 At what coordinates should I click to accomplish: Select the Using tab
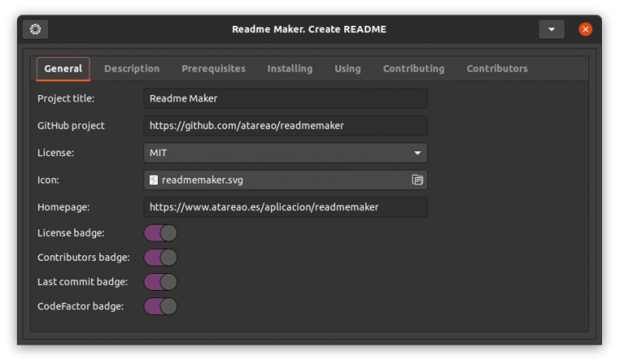(348, 68)
